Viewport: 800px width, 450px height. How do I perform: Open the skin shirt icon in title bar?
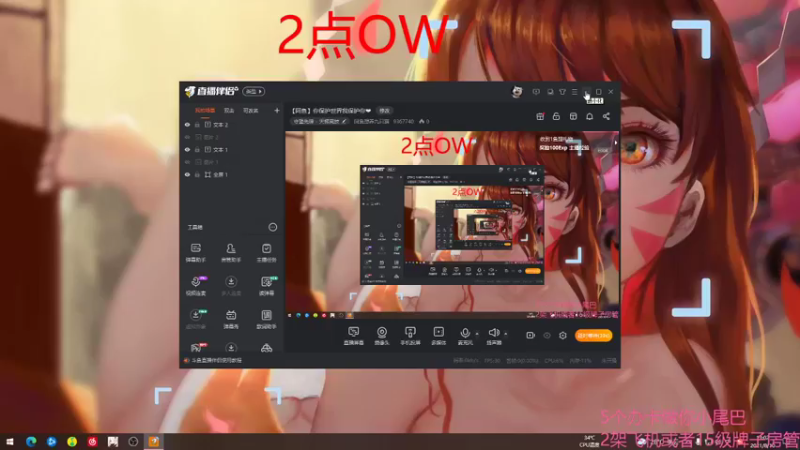(562, 92)
